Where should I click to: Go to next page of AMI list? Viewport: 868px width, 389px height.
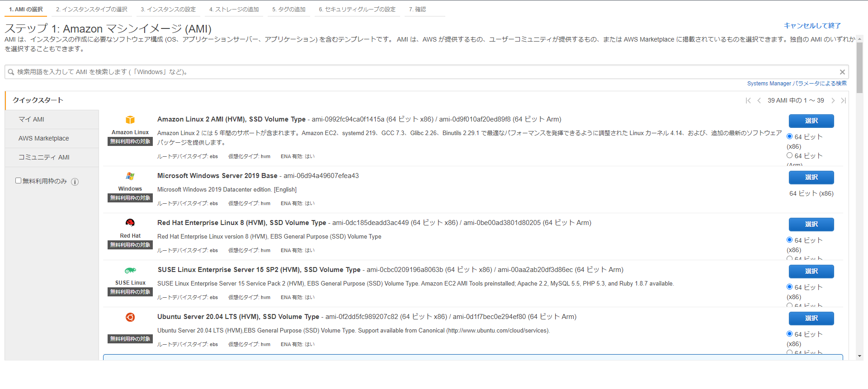(833, 100)
